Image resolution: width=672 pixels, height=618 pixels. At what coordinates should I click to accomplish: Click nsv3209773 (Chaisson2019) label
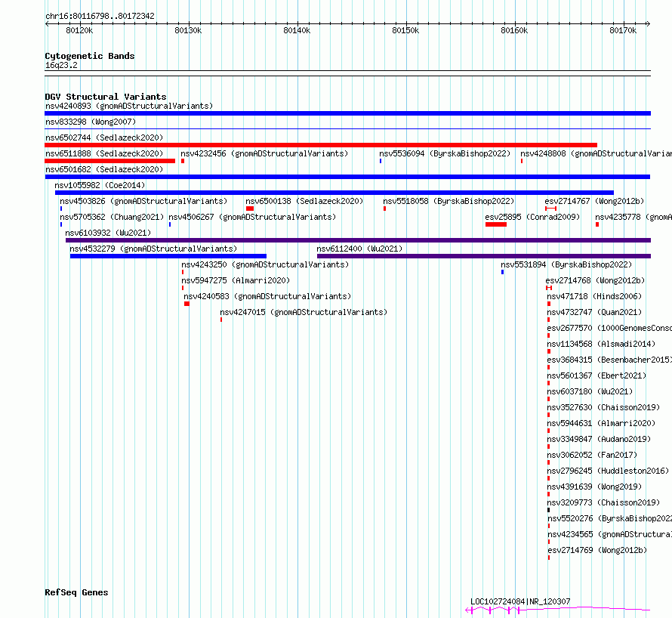tap(603, 502)
